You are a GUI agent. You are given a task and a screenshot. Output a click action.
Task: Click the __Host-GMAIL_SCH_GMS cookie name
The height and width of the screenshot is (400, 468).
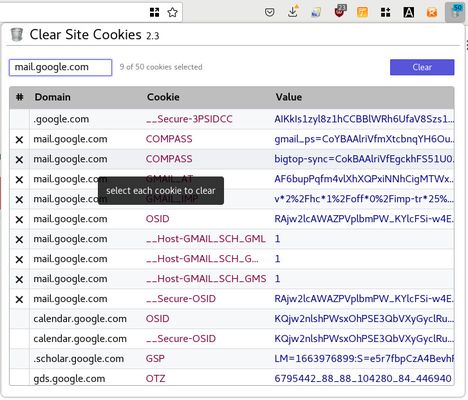[206, 279]
